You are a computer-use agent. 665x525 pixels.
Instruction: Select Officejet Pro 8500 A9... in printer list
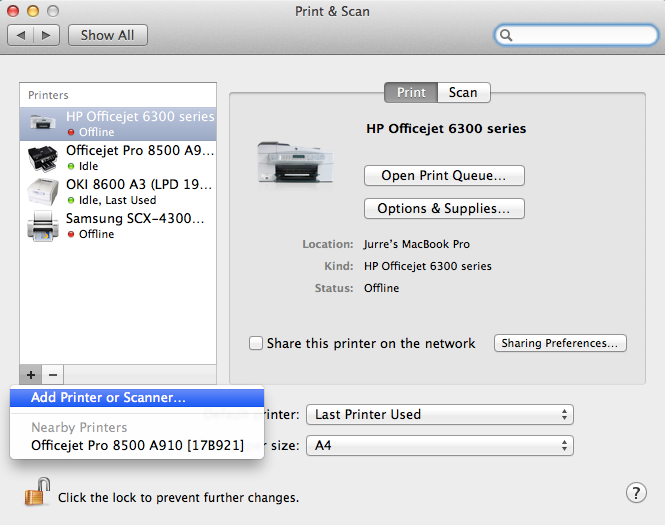(118, 158)
